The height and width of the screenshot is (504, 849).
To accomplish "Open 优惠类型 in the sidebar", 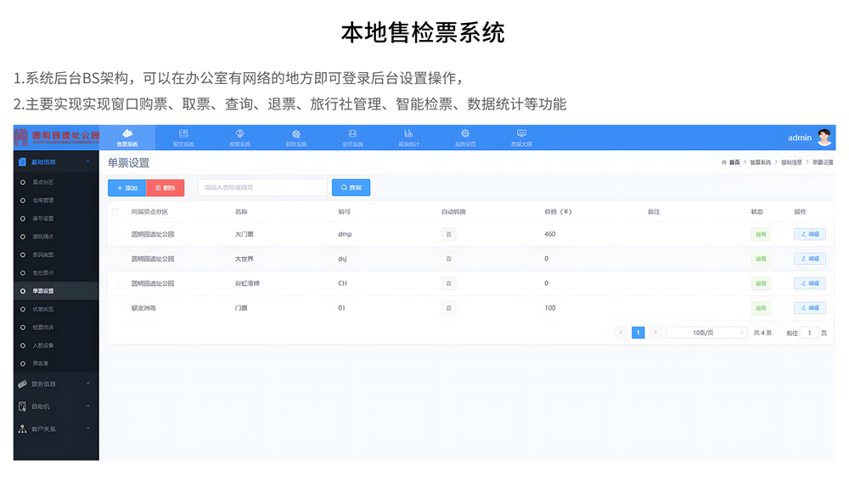I will coord(42,309).
